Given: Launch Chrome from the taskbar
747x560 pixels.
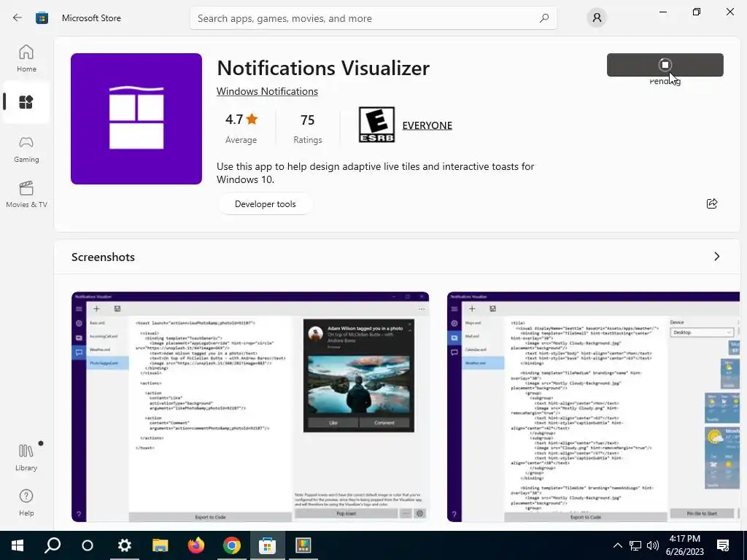Looking at the screenshot, I should pos(231,545).
